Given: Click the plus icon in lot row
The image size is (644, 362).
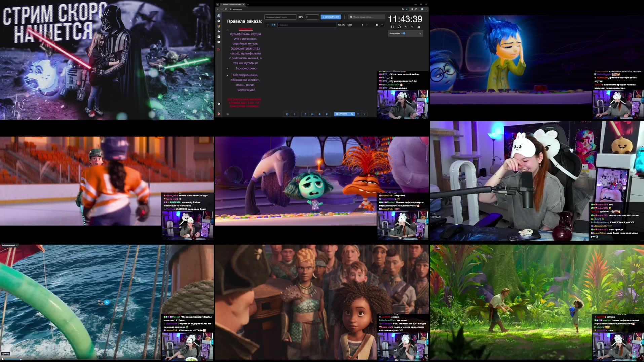Looking at the screenshot, I should pyautogui.click(x=362, y=25).
